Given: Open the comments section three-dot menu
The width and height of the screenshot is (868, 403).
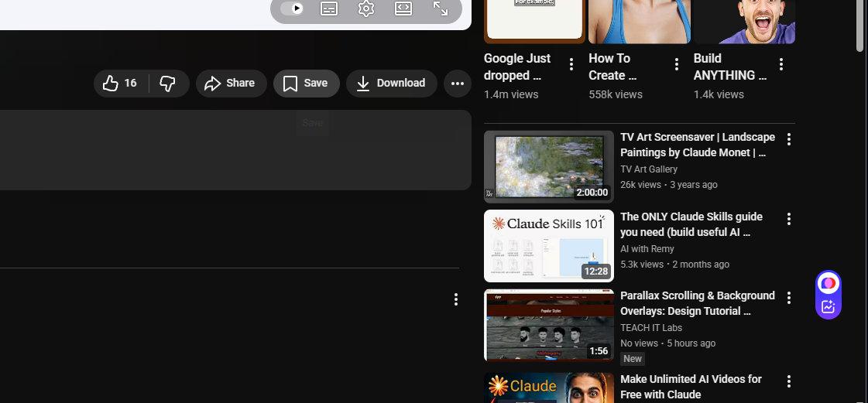Looking at the screenshot, I should (x=455, y=299).
